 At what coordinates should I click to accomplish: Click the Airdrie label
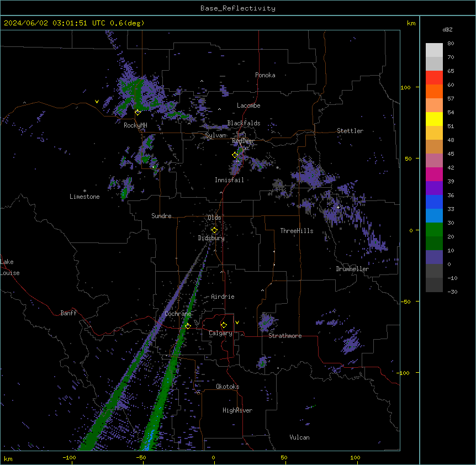point(223,297)
